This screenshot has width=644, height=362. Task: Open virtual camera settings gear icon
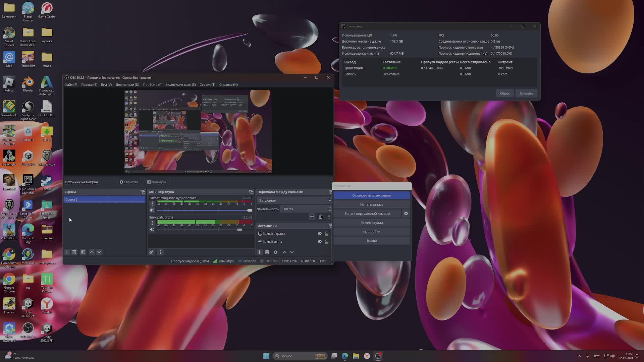406,214
